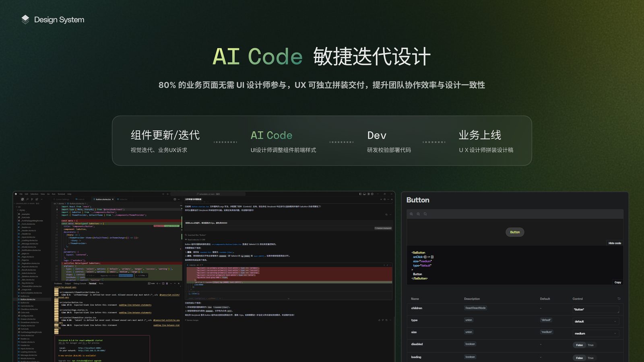
Task: Go back using editor navigation arrow
Action: 163,194
